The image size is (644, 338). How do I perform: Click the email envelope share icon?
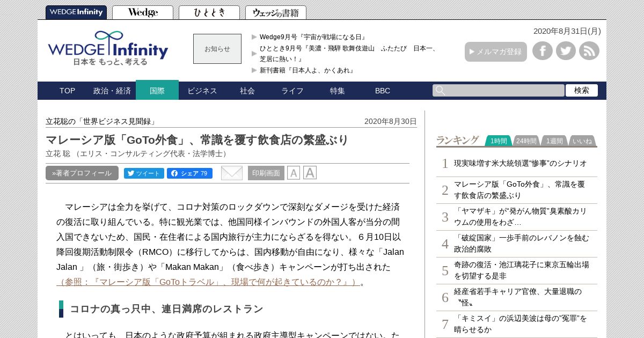232,173
